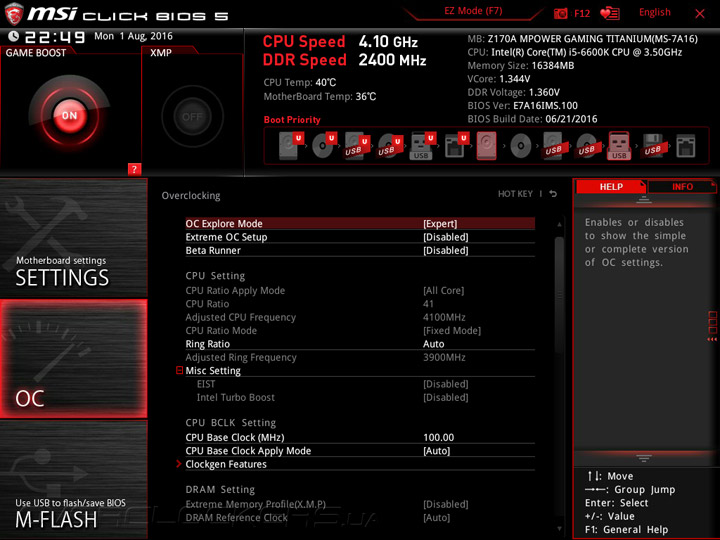Click the MSI dragon shield logo
720x540 pixels.
click(14, 13)
